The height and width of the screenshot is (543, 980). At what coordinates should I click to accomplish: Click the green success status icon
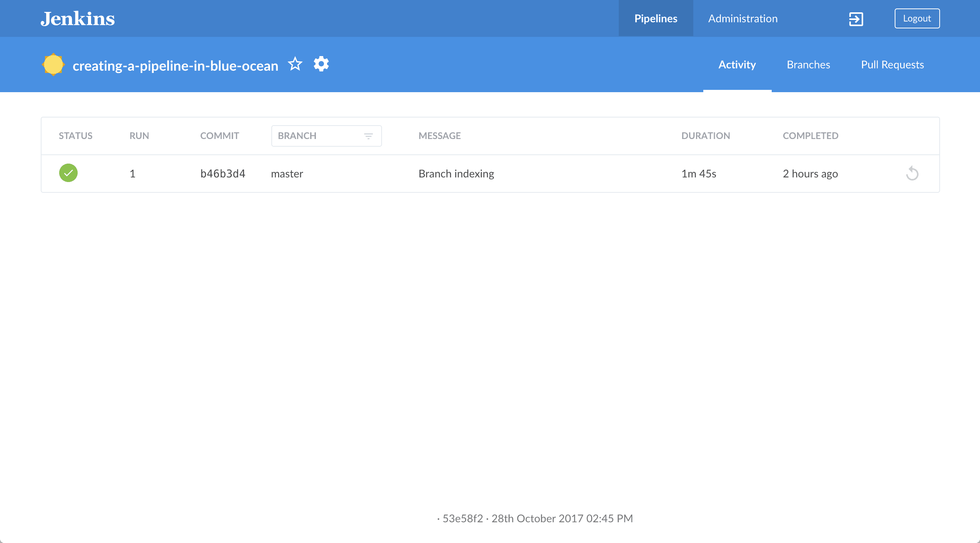[x=68, y=173]
